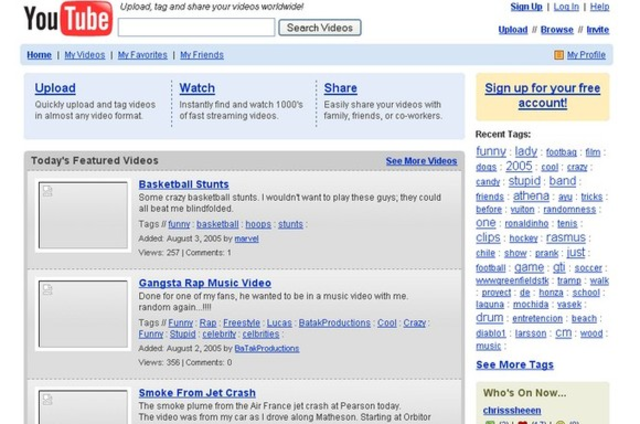This screenshot has height=424, width=640.
Task: Go to the Home tab
Action: [x=39, y=55]
